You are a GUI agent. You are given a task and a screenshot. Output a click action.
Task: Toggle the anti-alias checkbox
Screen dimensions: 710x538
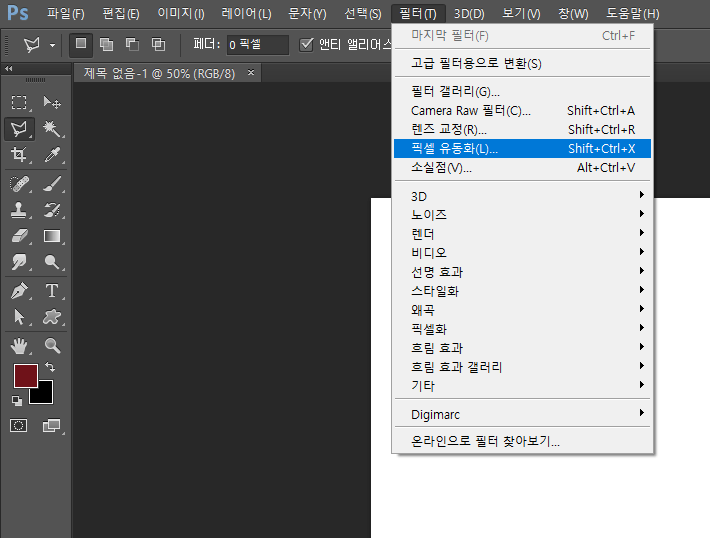307,44
